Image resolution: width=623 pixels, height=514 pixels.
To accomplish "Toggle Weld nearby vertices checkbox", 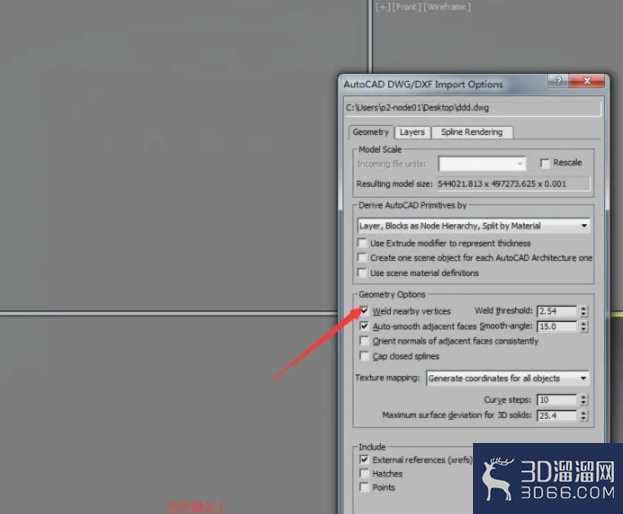I will click(364, 311).
